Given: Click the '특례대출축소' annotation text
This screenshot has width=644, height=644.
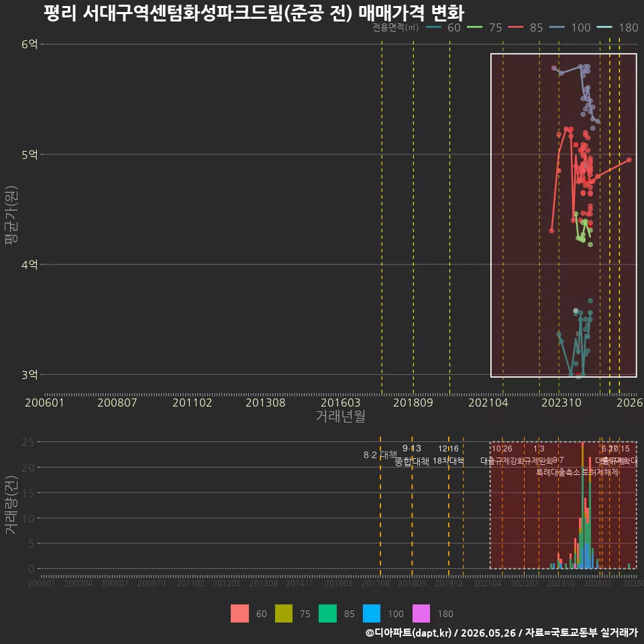Looking at the screenshot, I should tap(558, 472).
